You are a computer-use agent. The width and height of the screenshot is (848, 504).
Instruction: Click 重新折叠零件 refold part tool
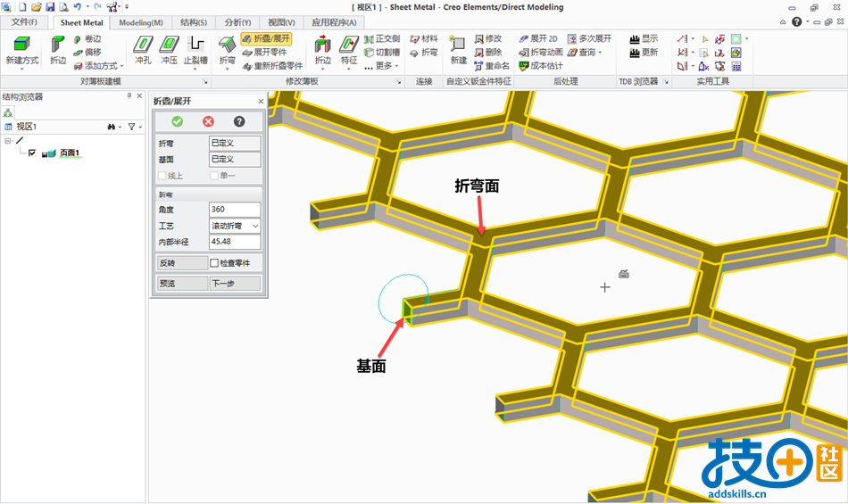tap(272, 66)
